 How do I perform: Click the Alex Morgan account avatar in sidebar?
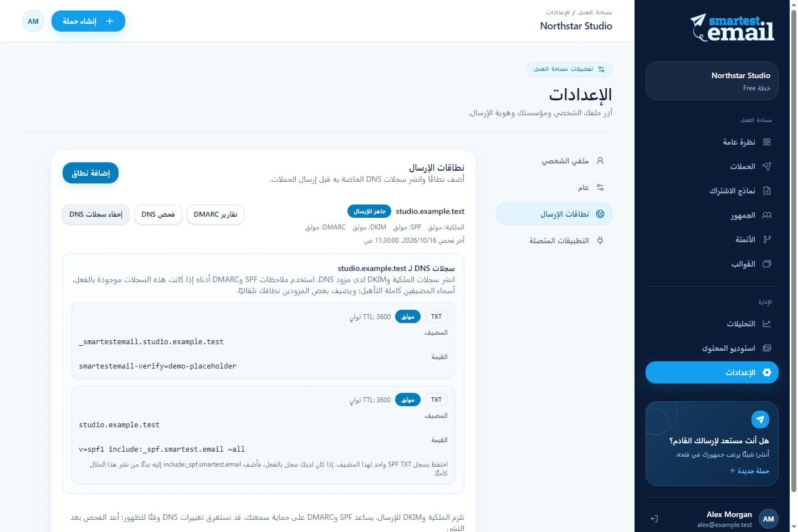(768, 519)
